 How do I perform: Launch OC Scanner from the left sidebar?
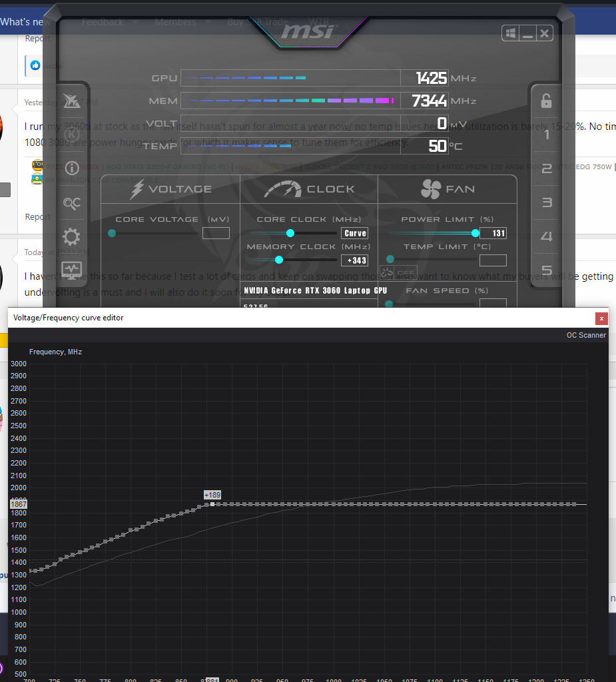point(71,203)
